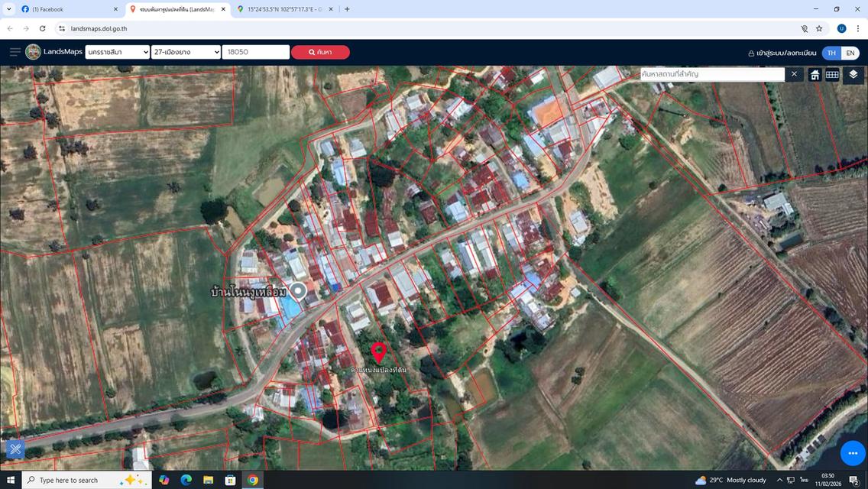This screenshot has width=868, height=489.
Task: Clear place search with the X button
Action: [794, 74]
